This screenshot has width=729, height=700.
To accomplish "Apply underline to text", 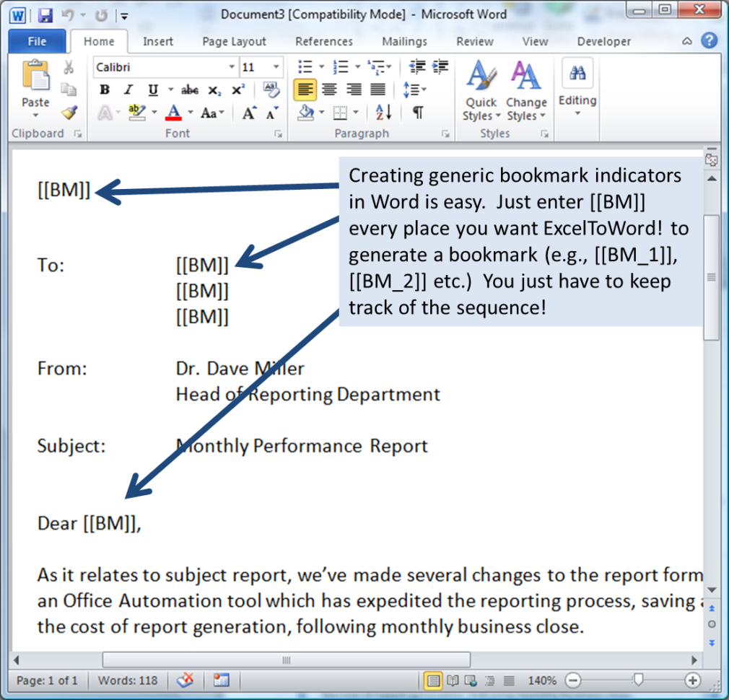I will pos(152,89).
